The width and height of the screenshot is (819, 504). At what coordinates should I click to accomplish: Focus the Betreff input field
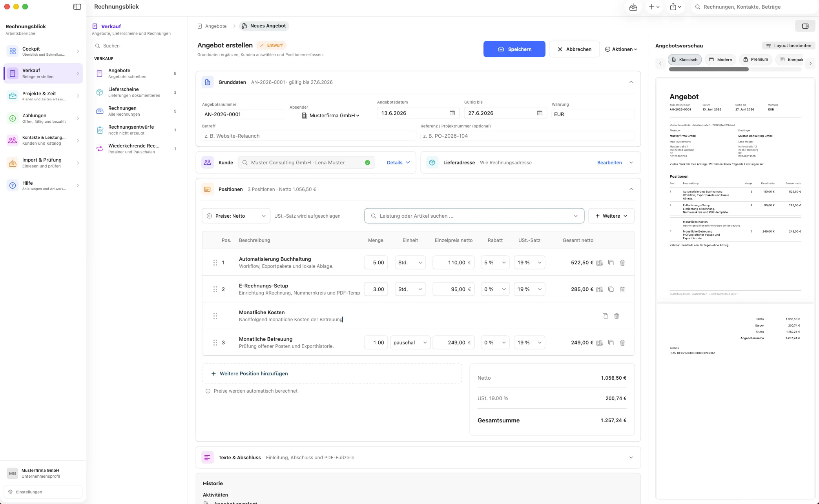click(x=308, y=136)
